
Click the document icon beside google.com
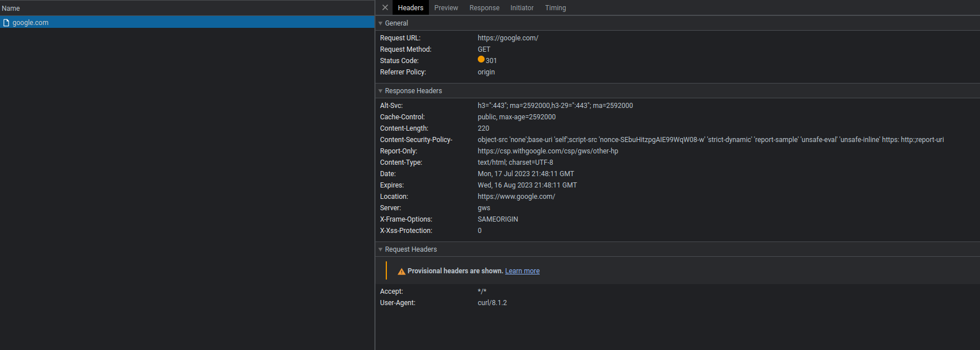coord(6,23)
